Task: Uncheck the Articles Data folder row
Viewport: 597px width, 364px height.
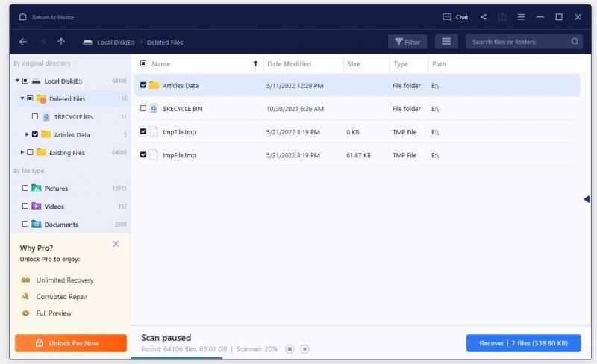Action: (143, 85)
